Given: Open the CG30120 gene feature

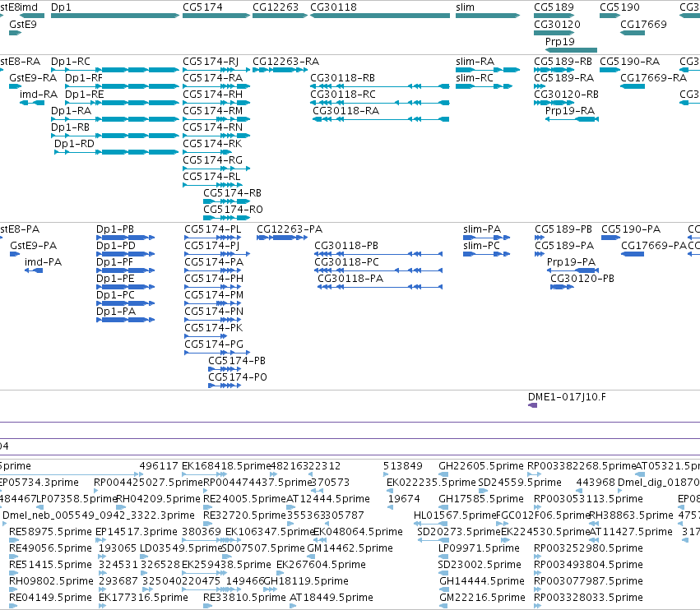Looking at the screenshot, I should point(554,33).
